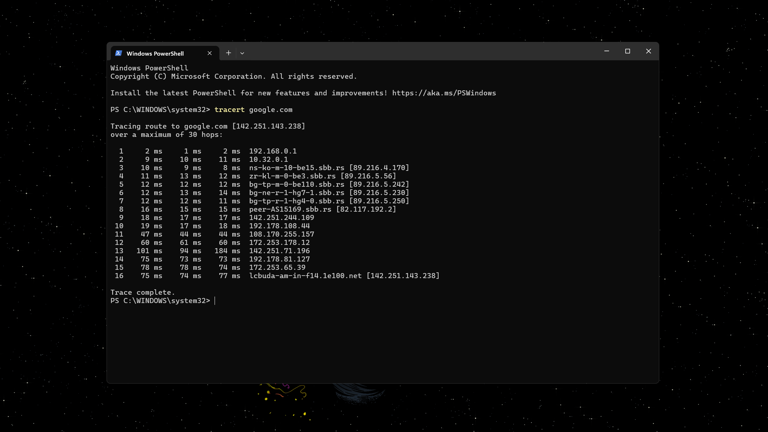
Task: Click the 'Tracing route to google.com' line
Action: coord(208,126)
